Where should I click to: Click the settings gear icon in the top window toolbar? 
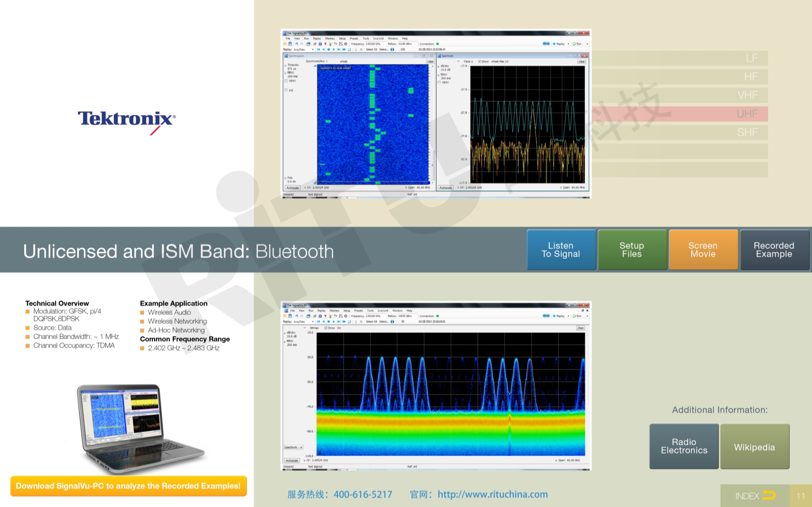[x=320, y=44]
